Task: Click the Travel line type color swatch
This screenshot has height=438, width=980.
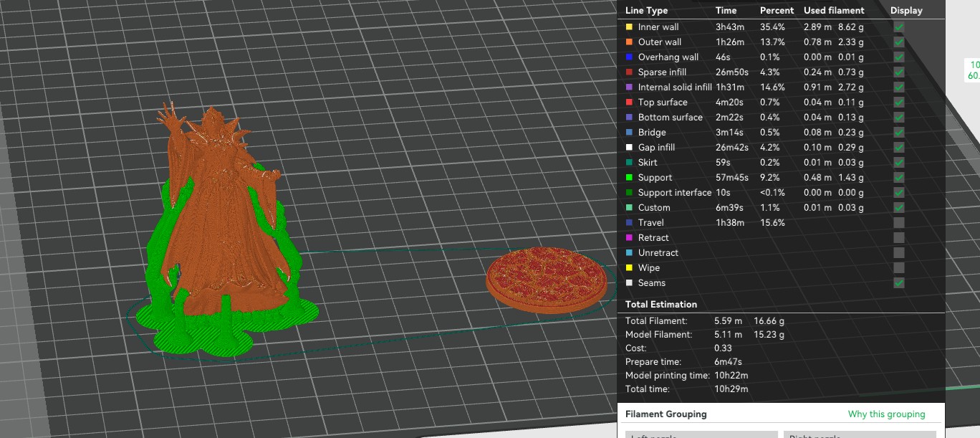Action: tap(630, 222)
